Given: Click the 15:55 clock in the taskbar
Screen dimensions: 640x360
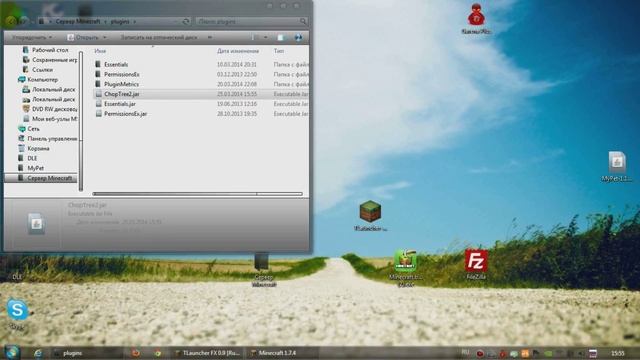Looking at the screenshot, I should pos(618,353).
